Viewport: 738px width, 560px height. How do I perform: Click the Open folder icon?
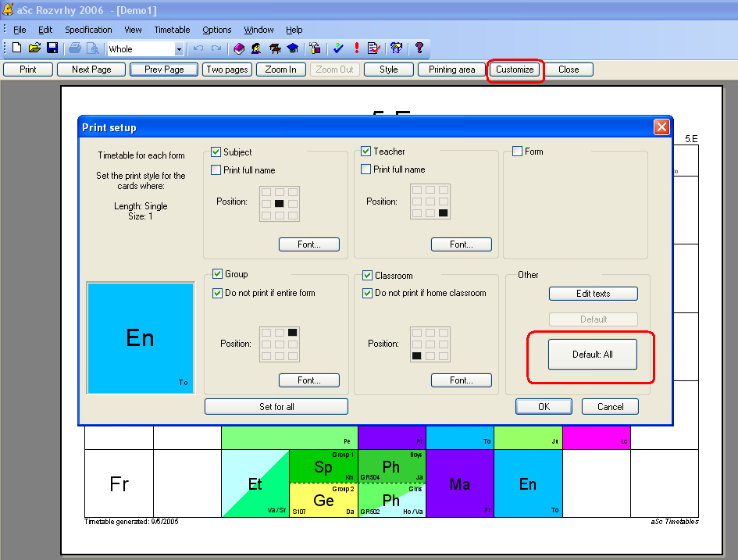pyautogui.click(x=34, y=48)
